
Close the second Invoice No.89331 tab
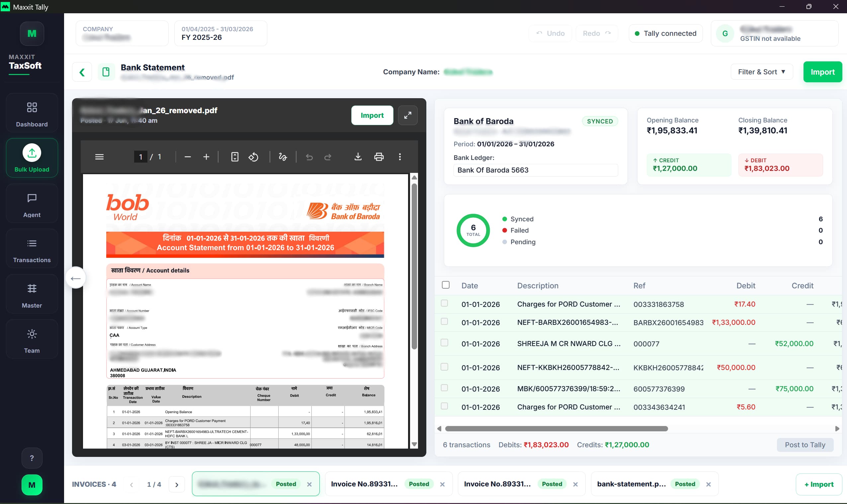click(x=442, y=484)
